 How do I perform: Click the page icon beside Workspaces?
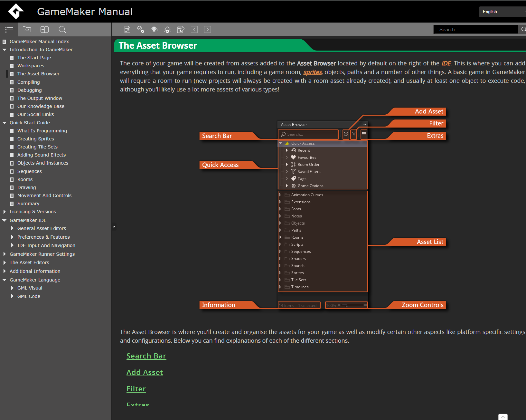tap(12, 66)
